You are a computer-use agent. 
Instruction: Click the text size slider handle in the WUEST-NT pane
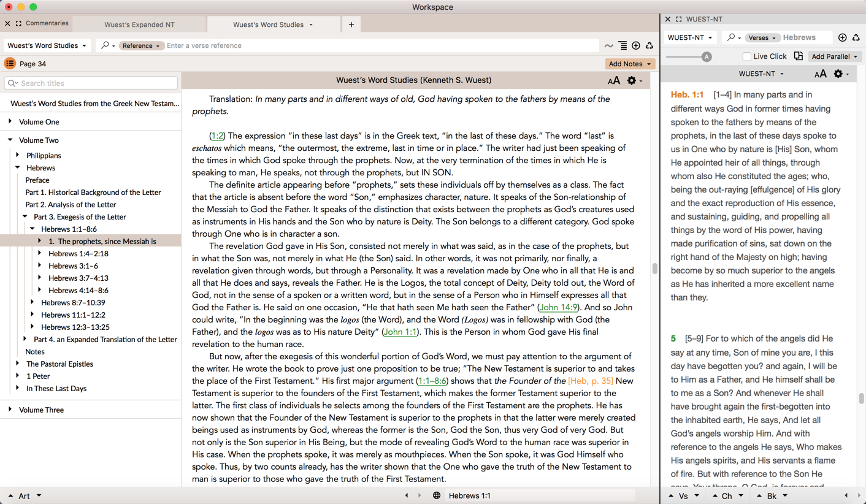[707, 56]
